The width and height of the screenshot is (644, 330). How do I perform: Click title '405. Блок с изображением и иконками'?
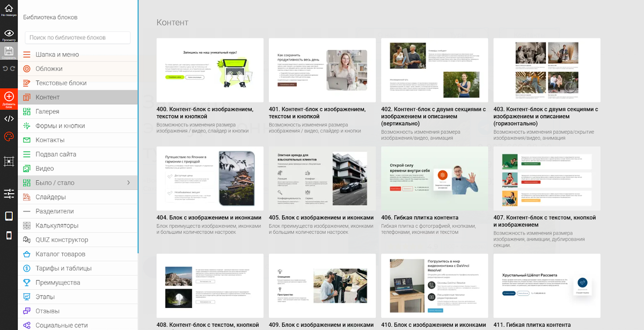click(321, 218)
